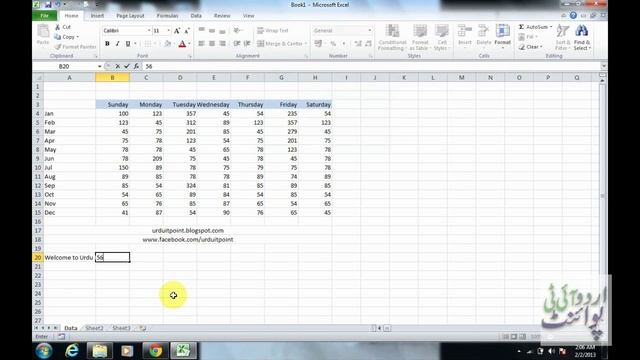The height and width of the screenshot is (360, 640).
Task: Cancel the formula bar entry
Action: (x=118, y=66)
